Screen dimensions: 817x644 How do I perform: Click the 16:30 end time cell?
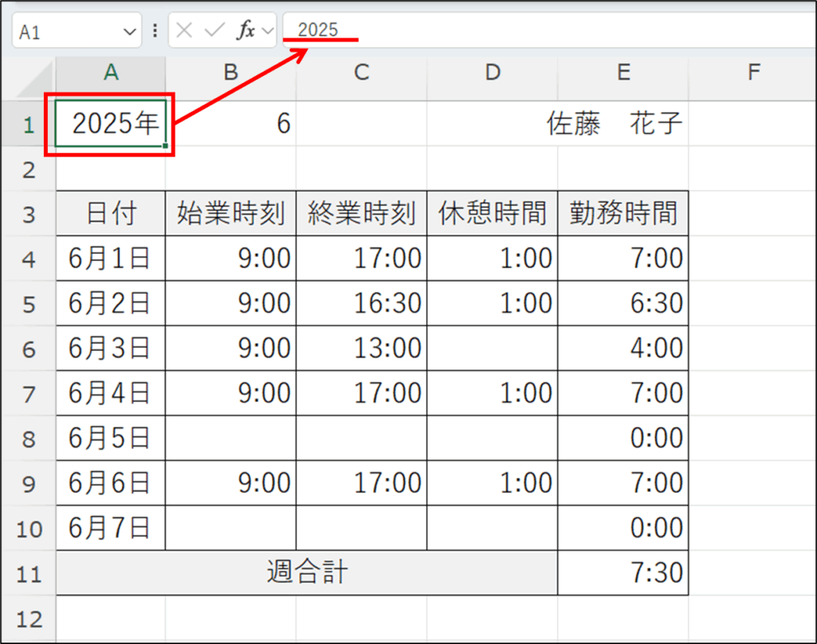[361, 303]
